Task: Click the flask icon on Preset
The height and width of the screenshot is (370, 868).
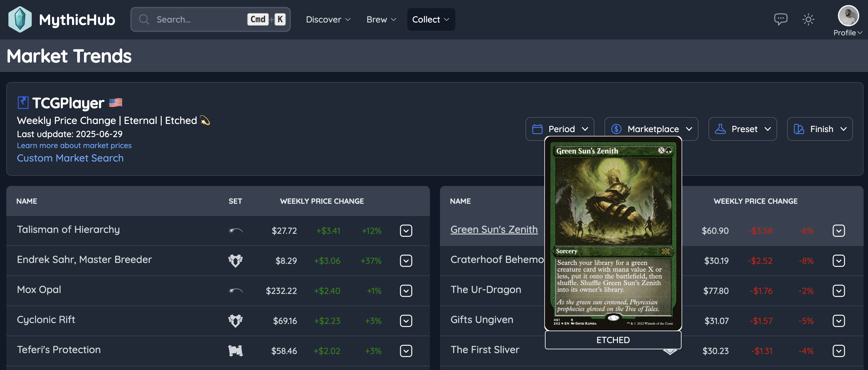Action: click(x=720, y=129)
